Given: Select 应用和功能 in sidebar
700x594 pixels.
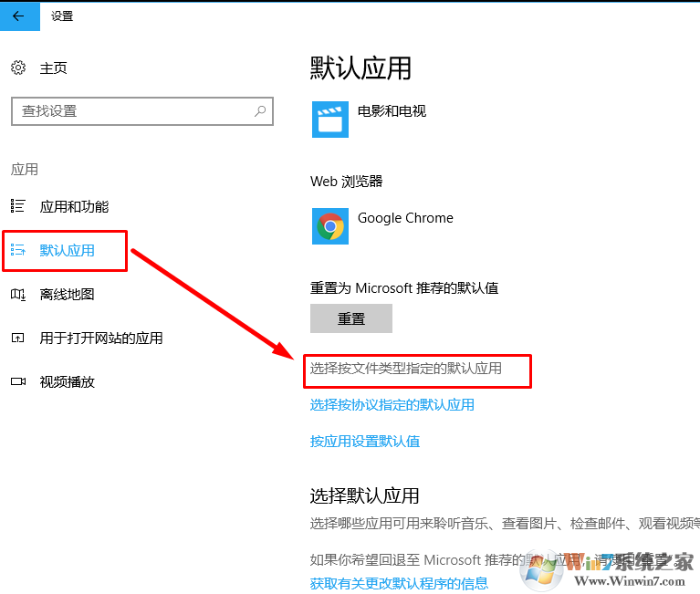Looking at the screenshot, I should 74,206.
